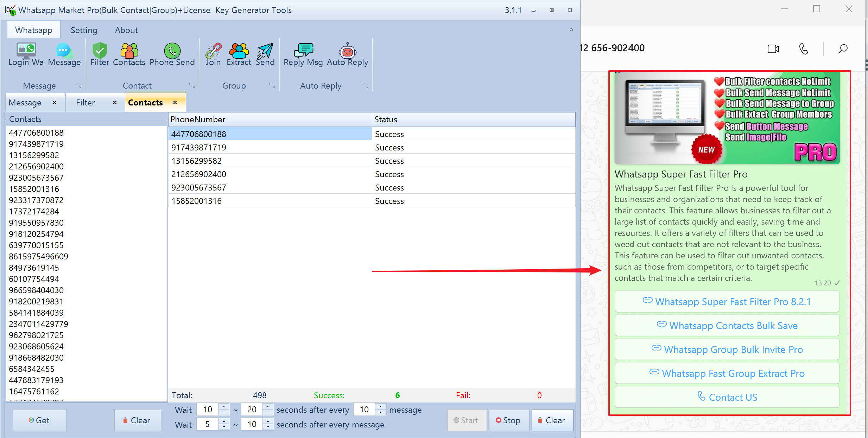Click the Start button

[467, 420]
